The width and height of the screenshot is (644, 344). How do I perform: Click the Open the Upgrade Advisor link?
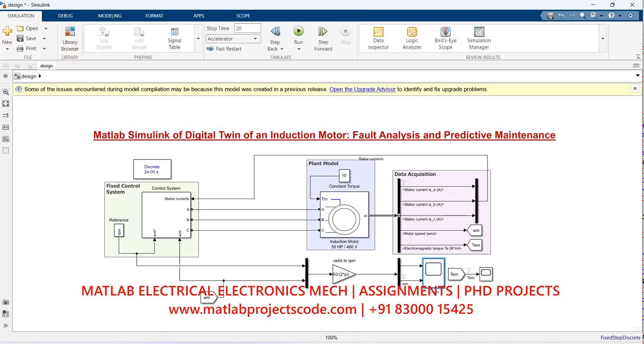pos(362,89)
